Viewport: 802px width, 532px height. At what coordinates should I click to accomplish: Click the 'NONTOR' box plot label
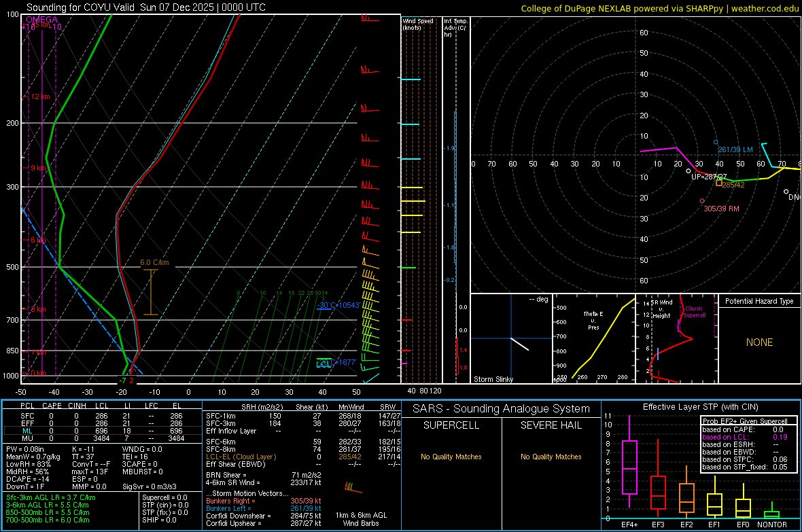[x=772, y=525]
